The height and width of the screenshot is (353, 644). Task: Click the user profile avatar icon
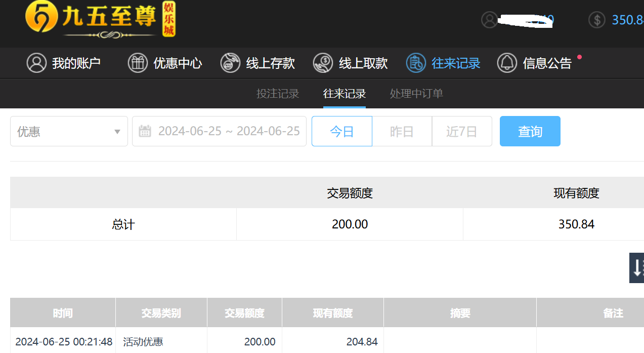point(489,20)
